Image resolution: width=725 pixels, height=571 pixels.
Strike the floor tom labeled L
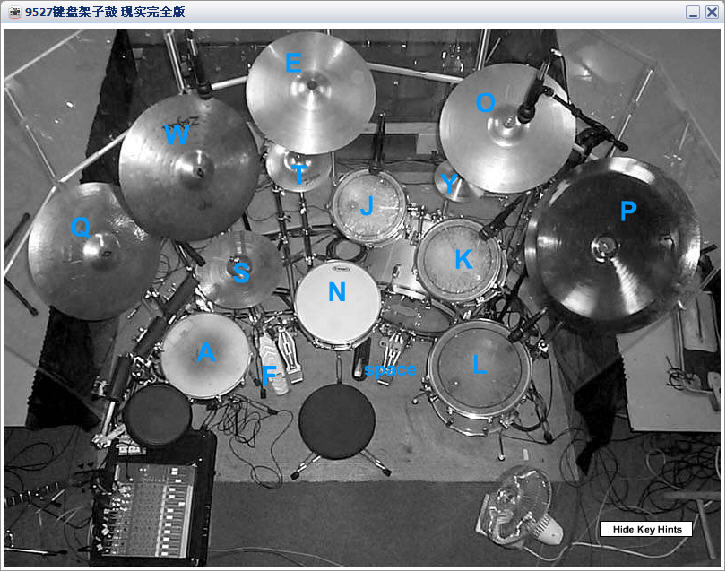click(x=479, y=368)
